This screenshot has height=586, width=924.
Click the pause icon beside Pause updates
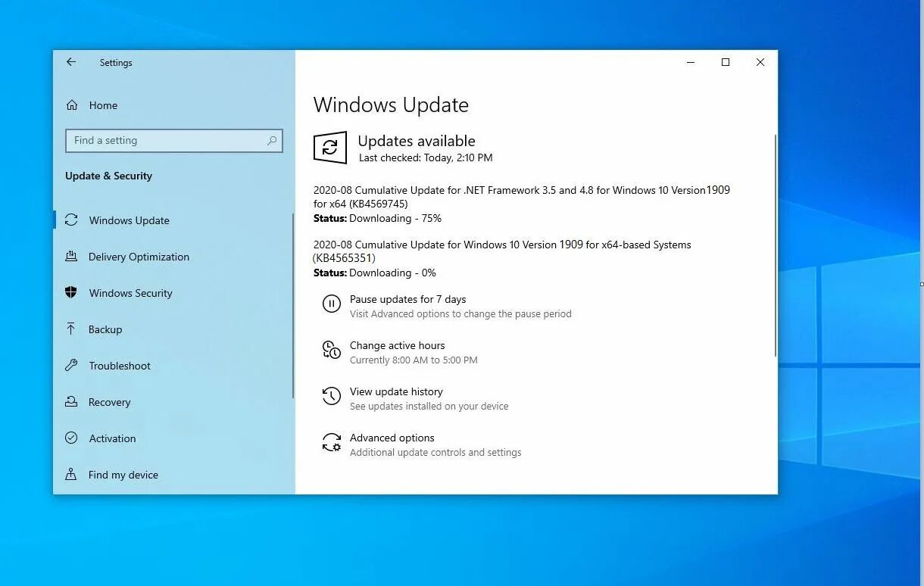point(332,304)
